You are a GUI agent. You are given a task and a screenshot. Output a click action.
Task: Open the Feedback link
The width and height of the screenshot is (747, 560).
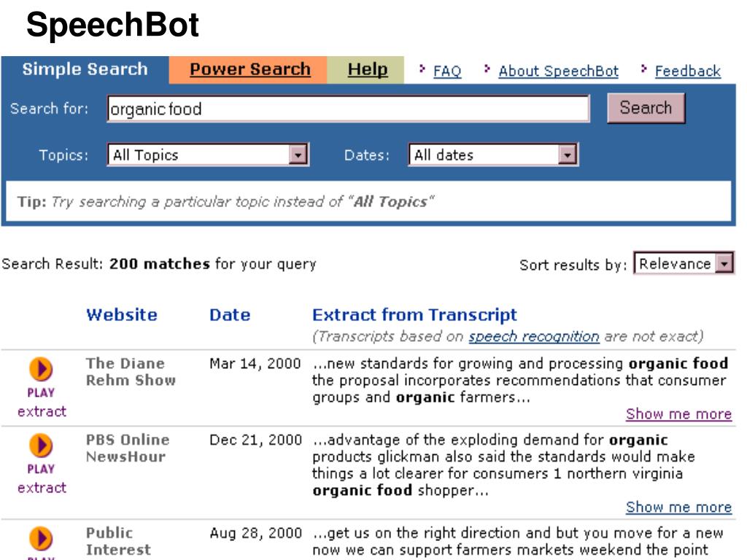(687, 71)
